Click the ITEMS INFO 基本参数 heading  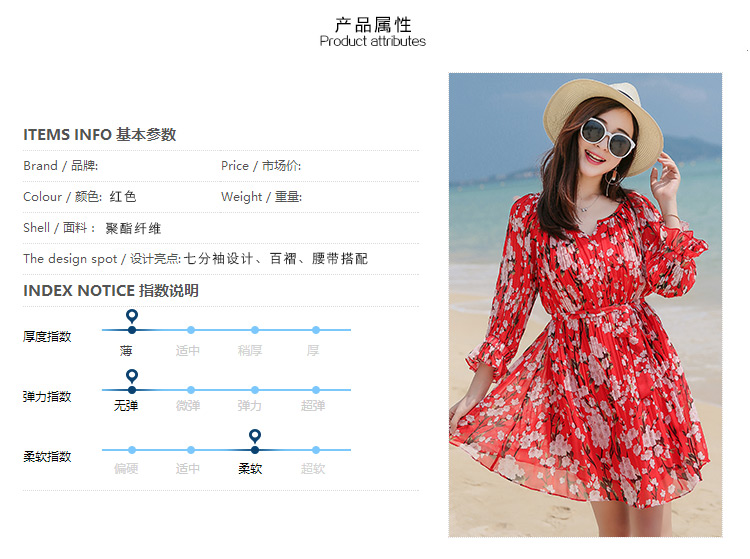point(99,135)
